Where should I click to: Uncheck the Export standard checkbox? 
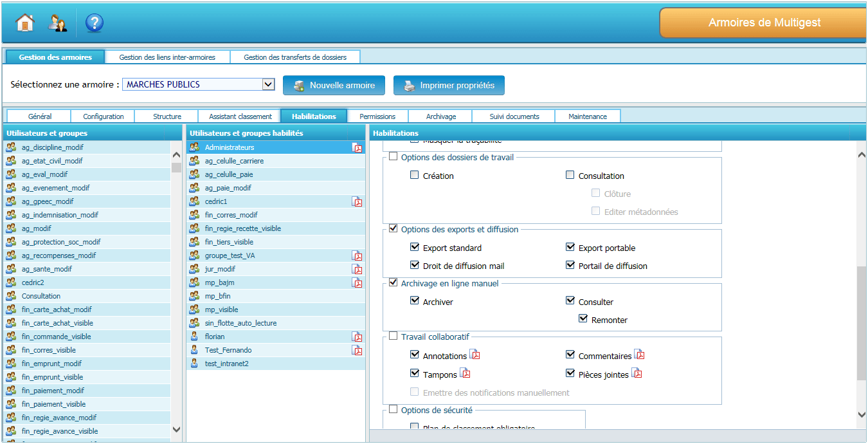(x=415, y=247)
